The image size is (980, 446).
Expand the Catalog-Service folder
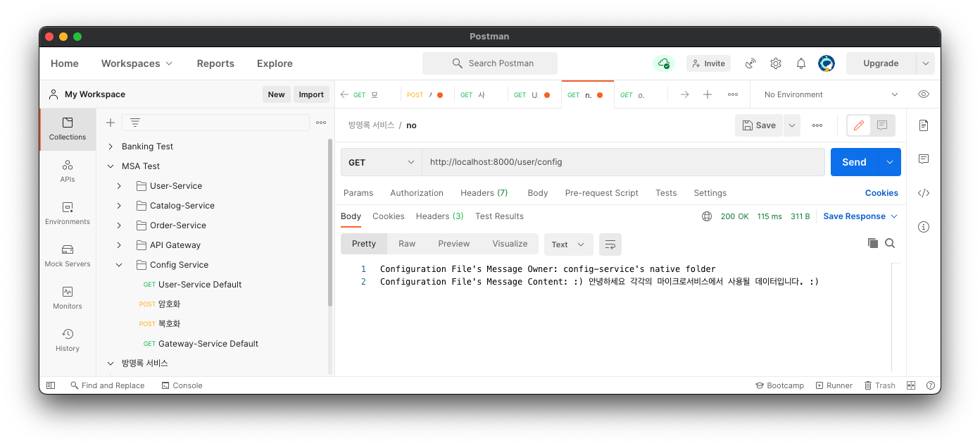click(119, 206)
